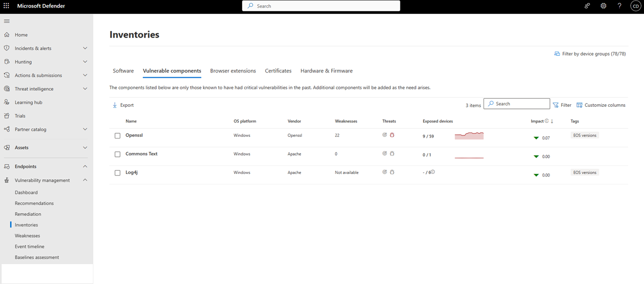Switch to Browser extensions tab

[233, 71]
